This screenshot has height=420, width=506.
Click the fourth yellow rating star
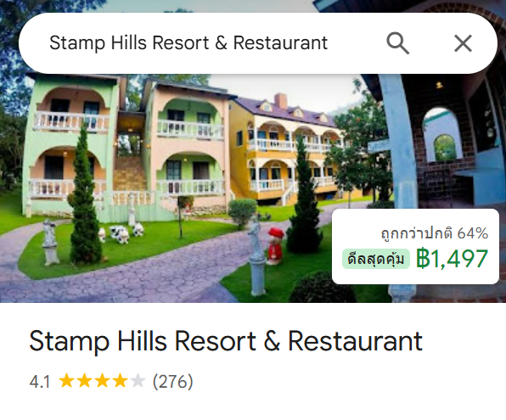120,381
